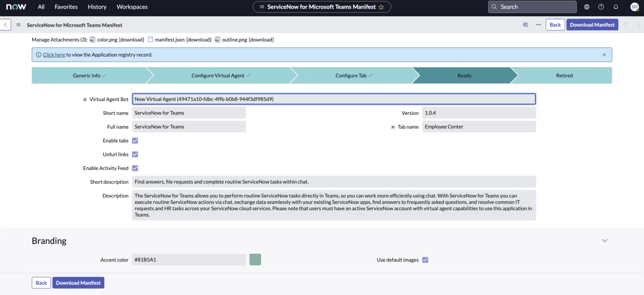Focus the global Search box
This screenshot has width=644, height=295.
(532, 7)
